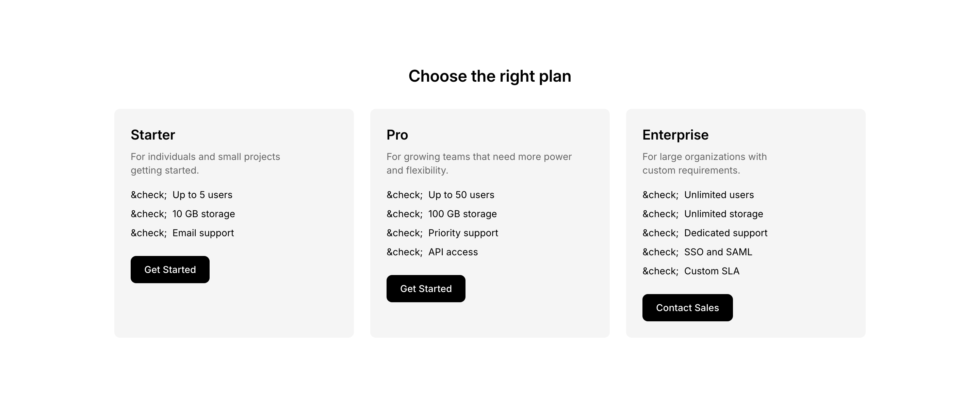Select the Pro plan title

click(x=397, y=135)
